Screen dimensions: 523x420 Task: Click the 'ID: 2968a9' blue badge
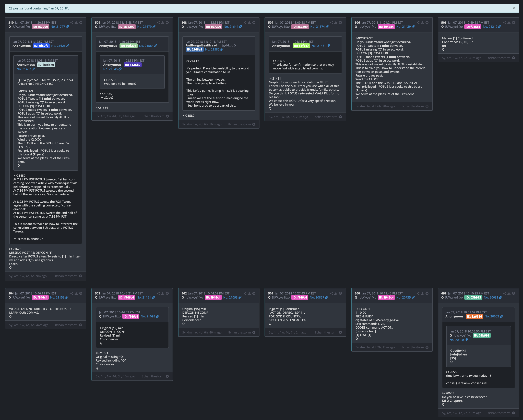pos(195,50)
